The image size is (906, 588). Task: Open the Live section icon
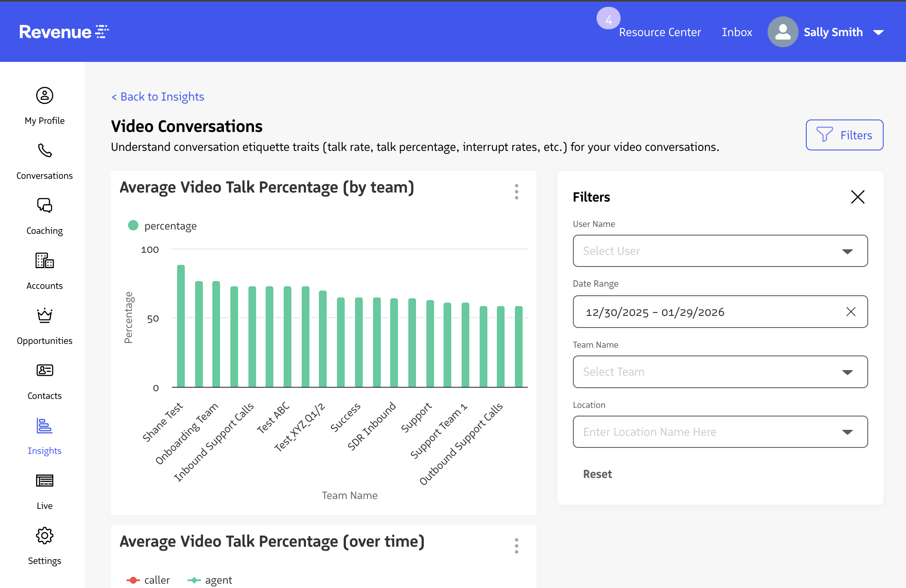point(44,481)
